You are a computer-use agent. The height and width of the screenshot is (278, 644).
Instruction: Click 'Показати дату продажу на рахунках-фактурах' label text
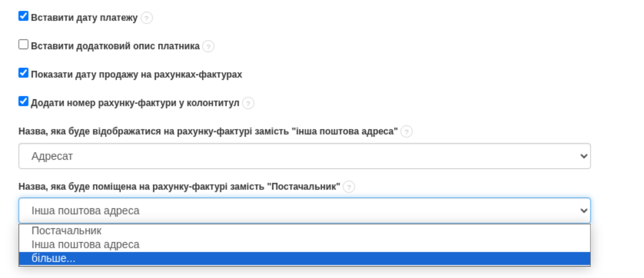136,74
